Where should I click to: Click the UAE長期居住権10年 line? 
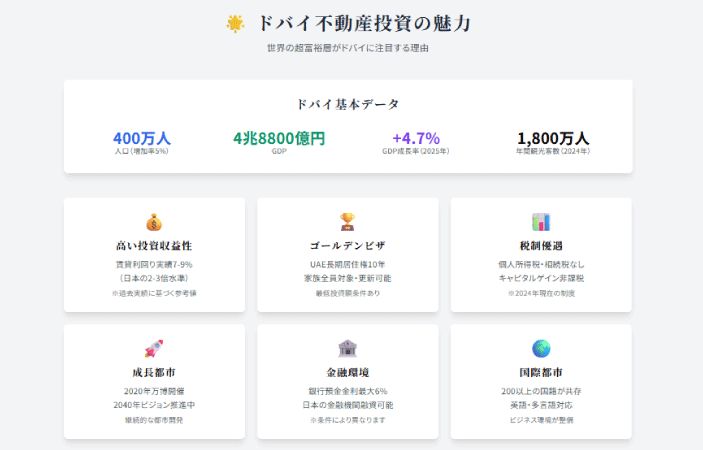[348, 264]
